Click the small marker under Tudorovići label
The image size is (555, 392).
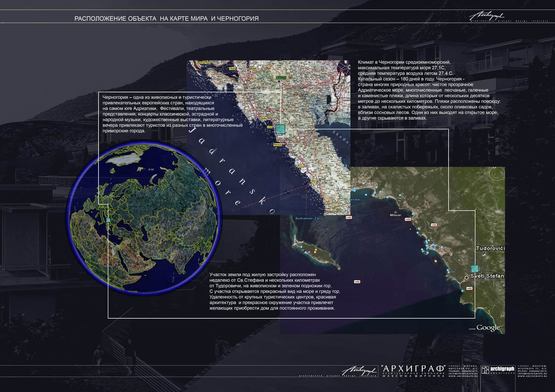point(483,253)
